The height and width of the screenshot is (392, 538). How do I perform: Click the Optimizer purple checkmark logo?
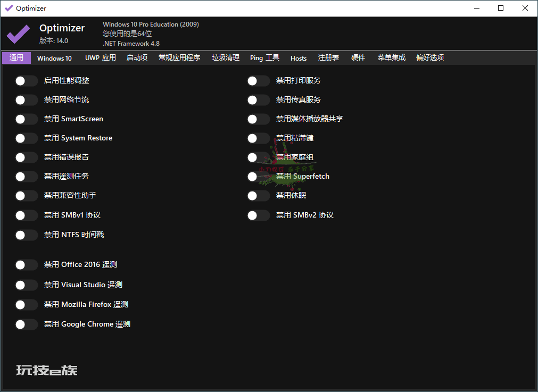[18, 34]
